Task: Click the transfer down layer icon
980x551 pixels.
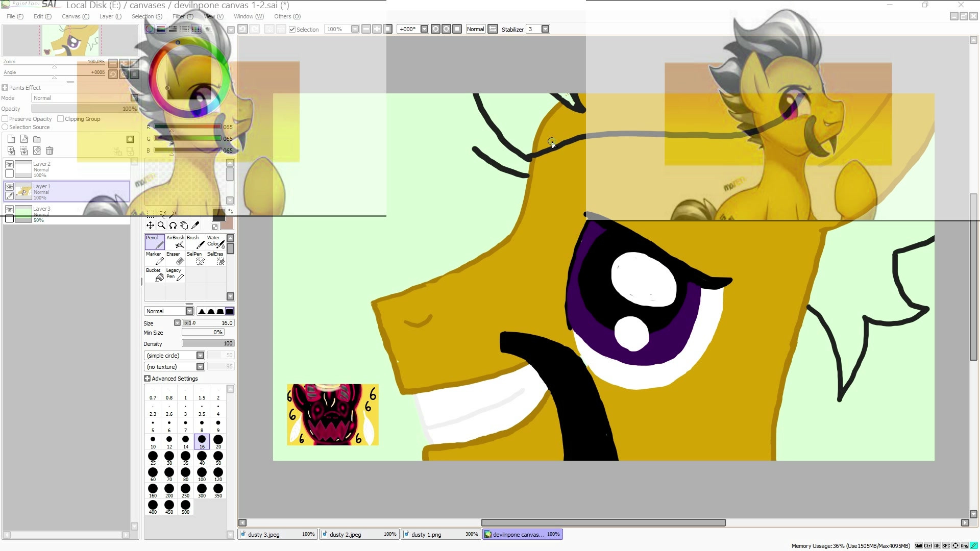Action: 11,151
